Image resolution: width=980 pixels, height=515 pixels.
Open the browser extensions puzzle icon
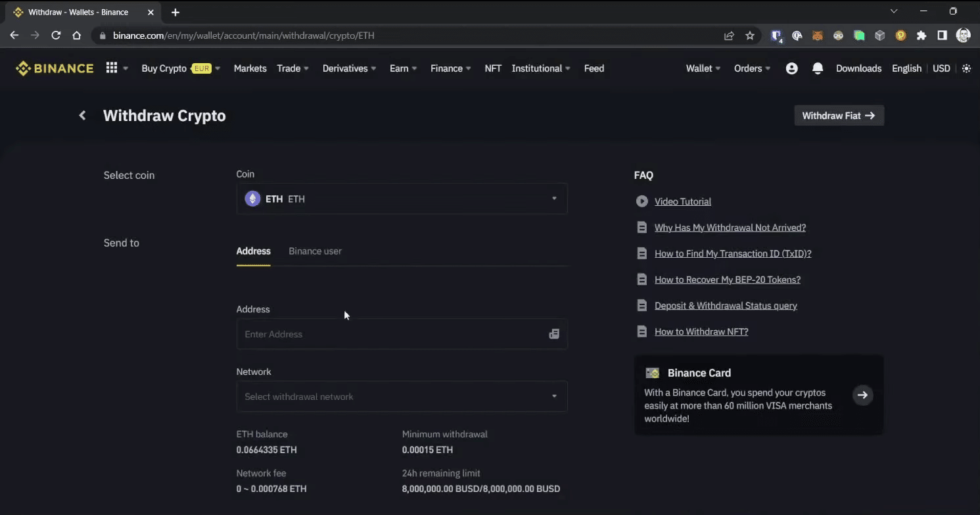coord(922,36)
